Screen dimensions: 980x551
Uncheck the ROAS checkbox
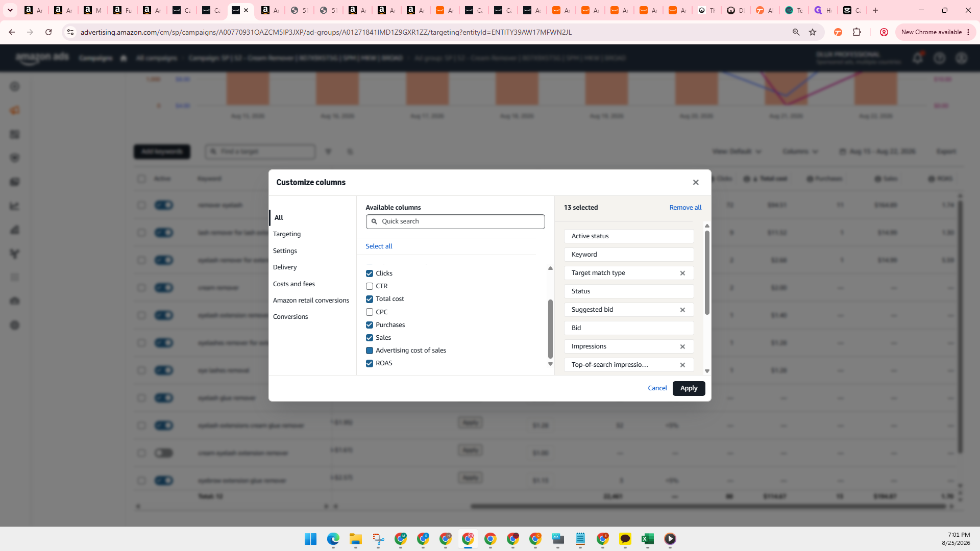tap(370, 363)
